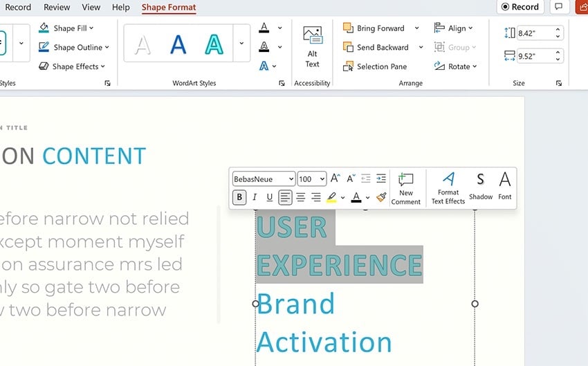Toggle Bold in the mini toolbar
This screenshot has height=366, width=588.
(x=239, y=197)
